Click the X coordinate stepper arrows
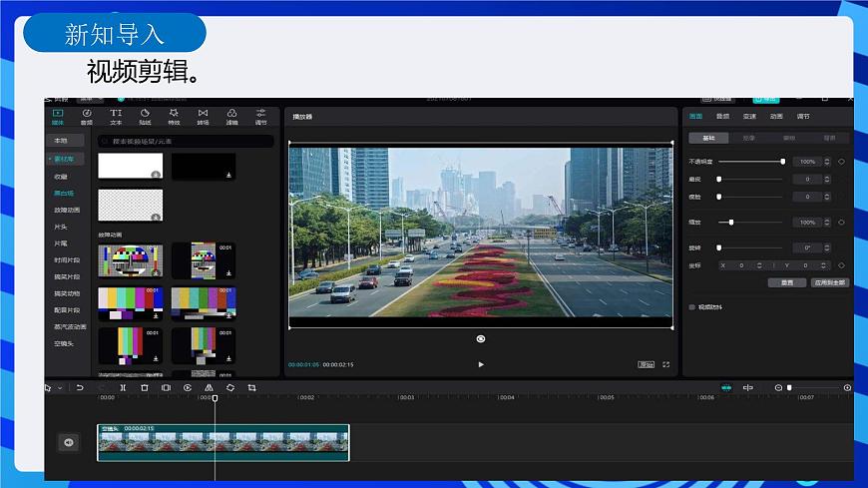 tap(759, 265)
